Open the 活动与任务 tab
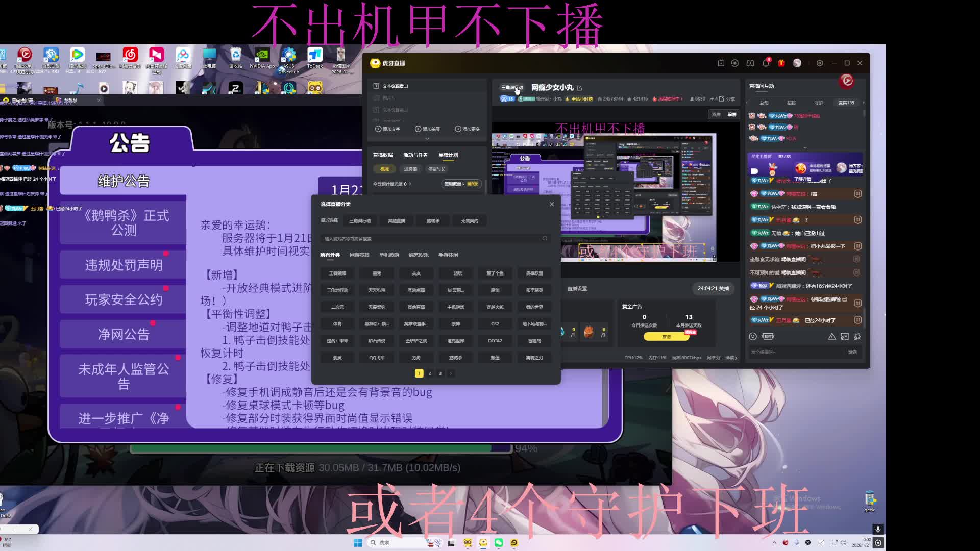The height and width of the screenshot is (551, 980). (x=415, y=155)
